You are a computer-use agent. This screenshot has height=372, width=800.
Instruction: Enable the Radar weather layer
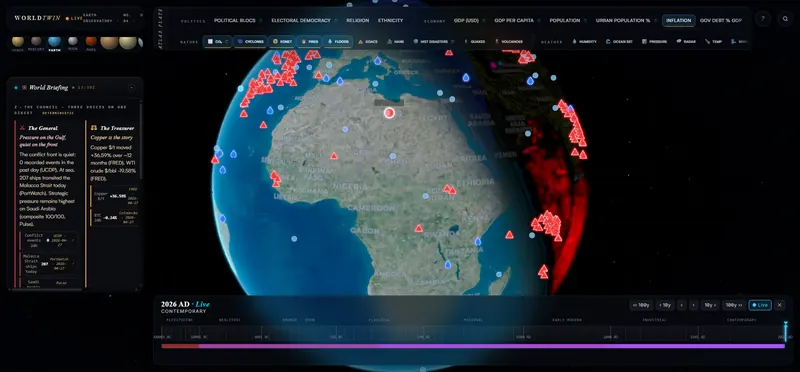pos(686,41)
